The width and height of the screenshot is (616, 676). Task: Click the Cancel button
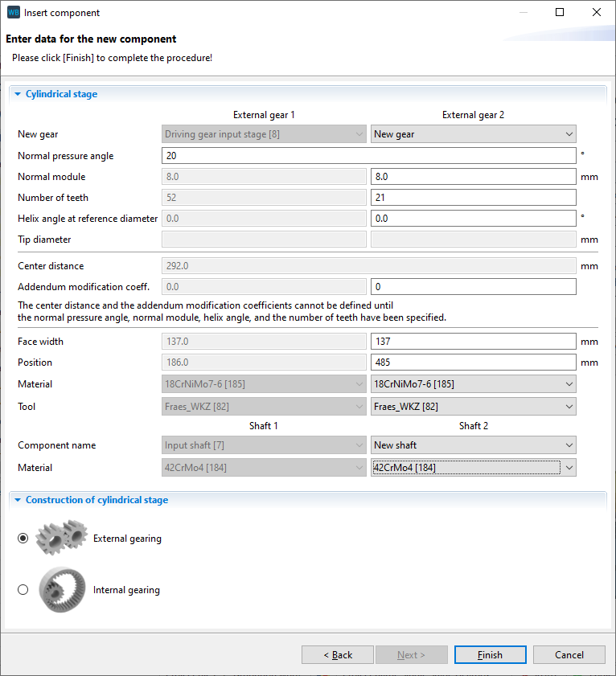coord(569,655)
